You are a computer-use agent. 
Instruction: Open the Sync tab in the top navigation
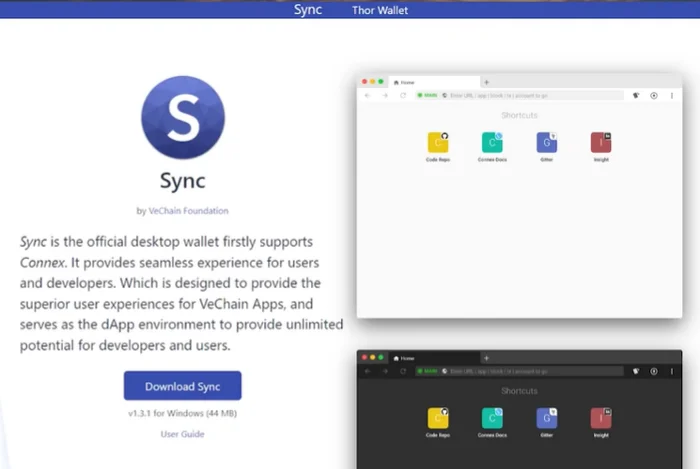[x=308, y=9]
